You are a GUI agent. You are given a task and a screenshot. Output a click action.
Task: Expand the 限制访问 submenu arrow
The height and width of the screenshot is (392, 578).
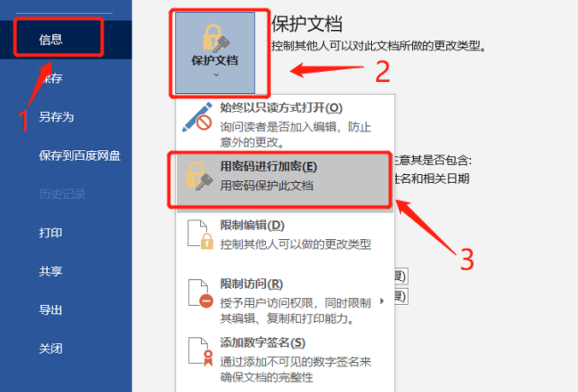pyautogui.click(x=382, y=301)
